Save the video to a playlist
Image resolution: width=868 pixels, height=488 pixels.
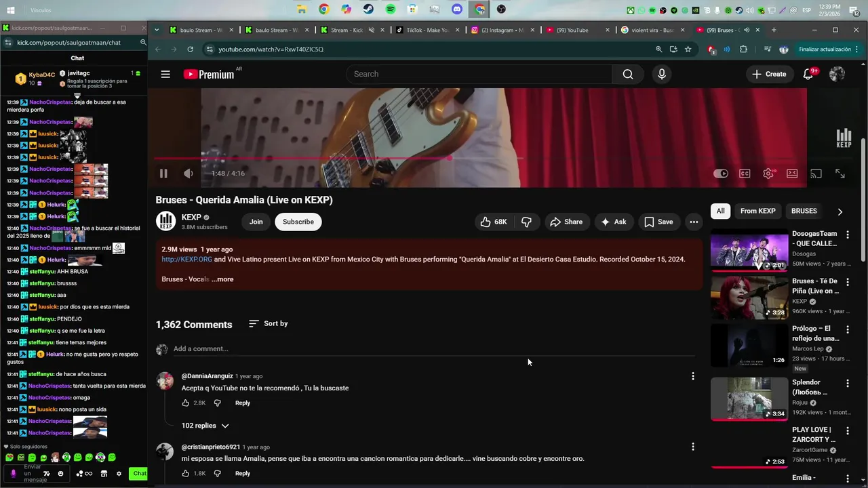(x=658, y=222)
